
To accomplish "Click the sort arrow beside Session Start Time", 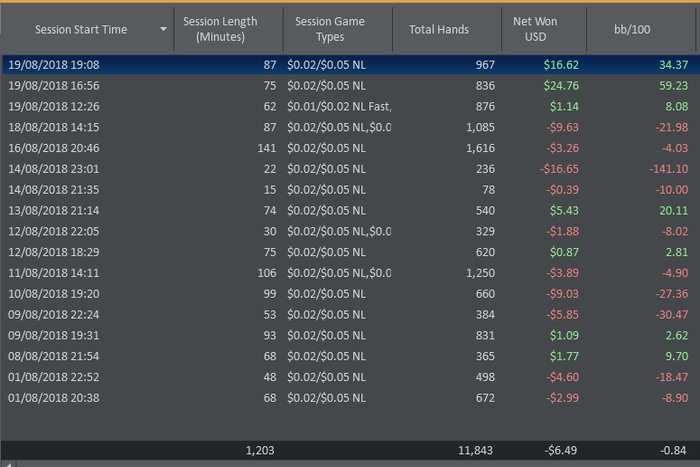I will (x=163, y=29).
